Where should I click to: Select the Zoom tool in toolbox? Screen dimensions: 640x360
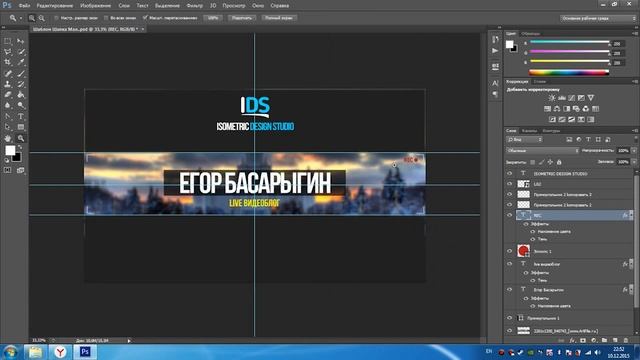tap(21, 138)
